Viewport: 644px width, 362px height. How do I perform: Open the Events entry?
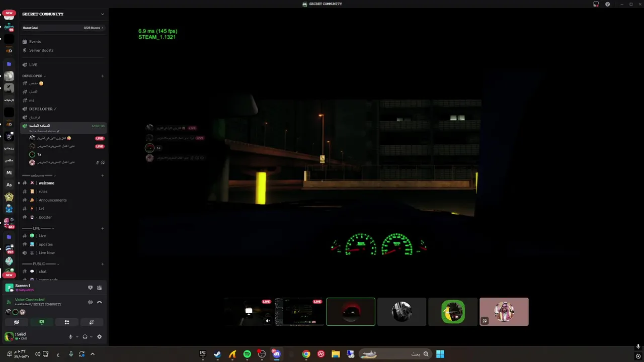pyautogui.click(x=63, y=42)
